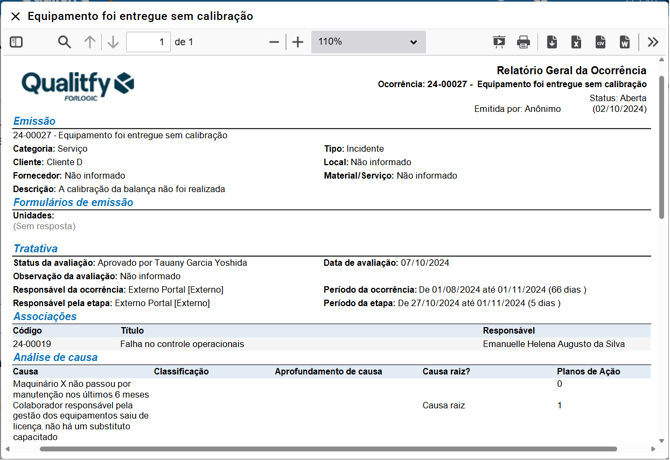Go to previous page arrow

[x=90, y=42]
